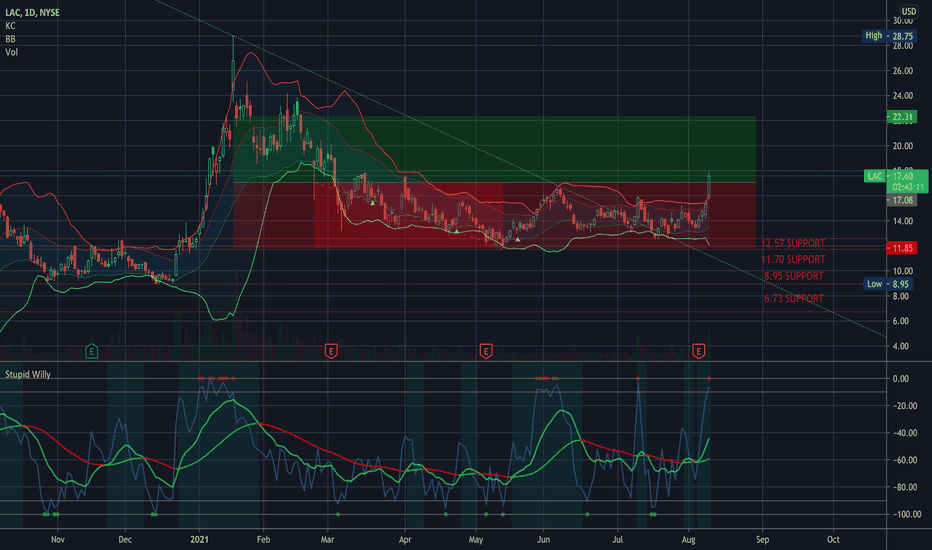Click the Jul label on time axis
This screenshot has width=932, height=550.
[x=618, y=539]
